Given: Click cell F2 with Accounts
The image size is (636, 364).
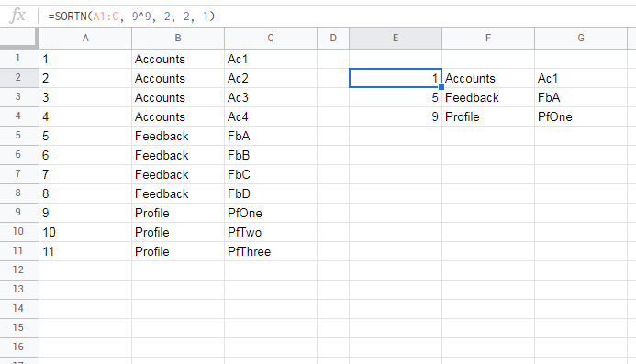Looking at the screenshot, I should pos(488,78).
